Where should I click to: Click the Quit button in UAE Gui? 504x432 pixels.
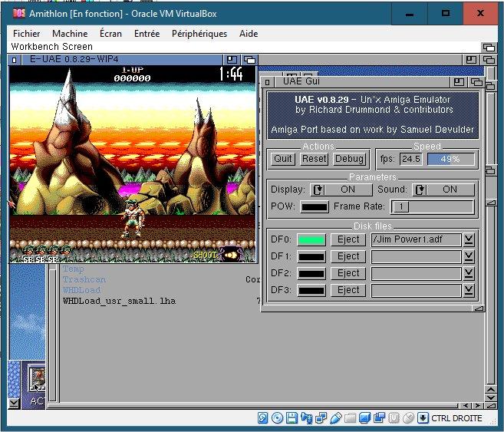283,159
